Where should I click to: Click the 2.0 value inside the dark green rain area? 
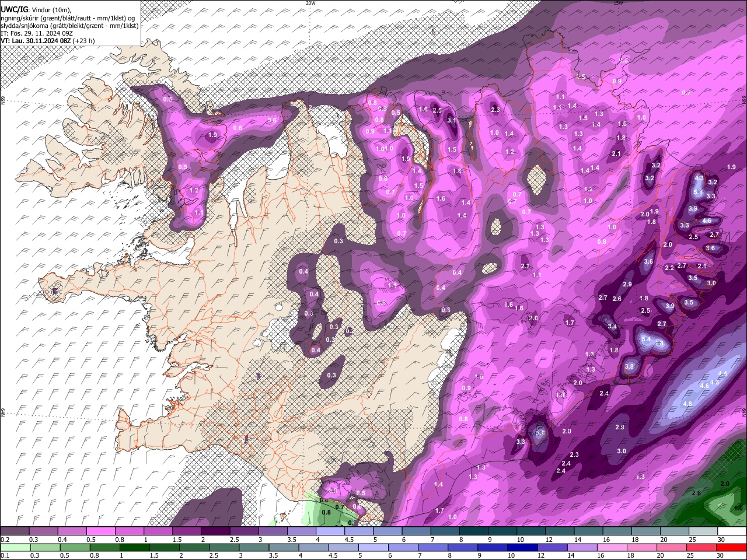tap(725, 484)
